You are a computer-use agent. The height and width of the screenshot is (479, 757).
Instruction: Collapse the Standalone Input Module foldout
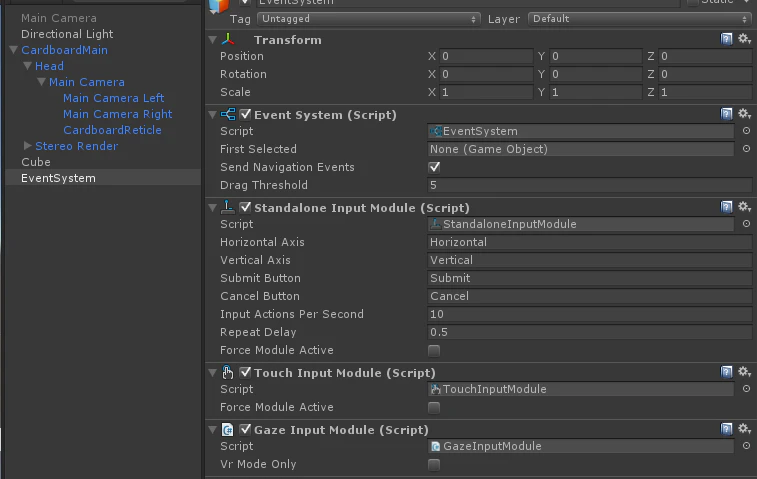pos(212,208)
